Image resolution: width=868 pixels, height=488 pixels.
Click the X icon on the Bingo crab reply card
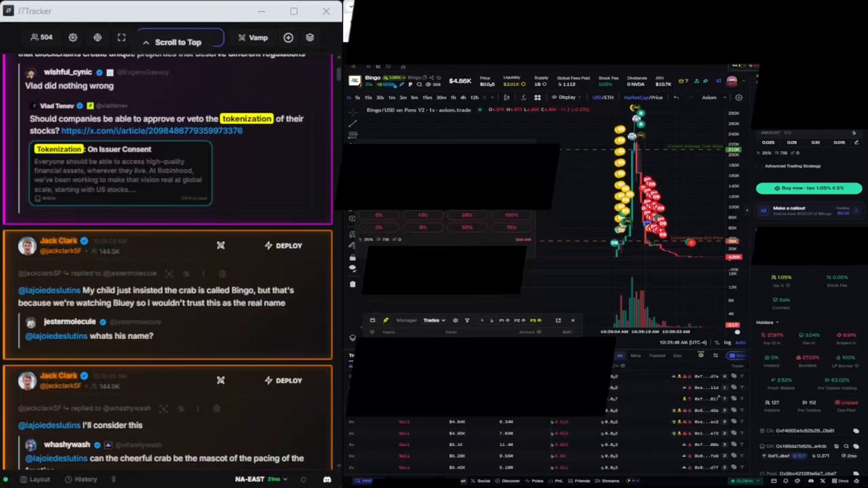[x=221, y=245]
